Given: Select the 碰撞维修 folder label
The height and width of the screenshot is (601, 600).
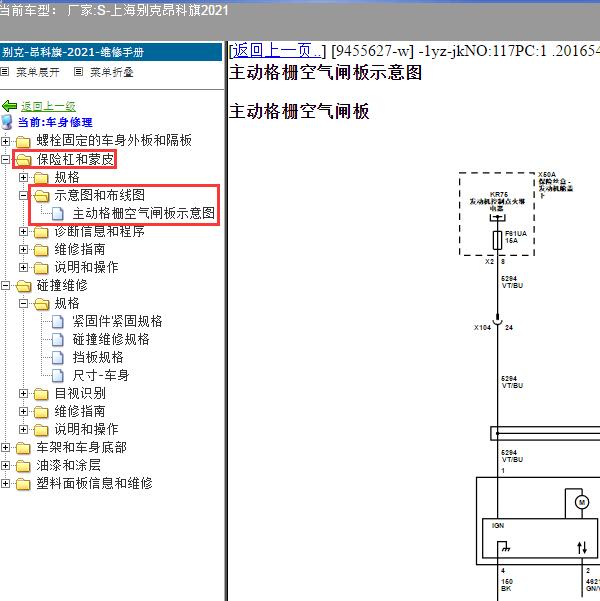Looking at the screenshot, I should [62, 285].
